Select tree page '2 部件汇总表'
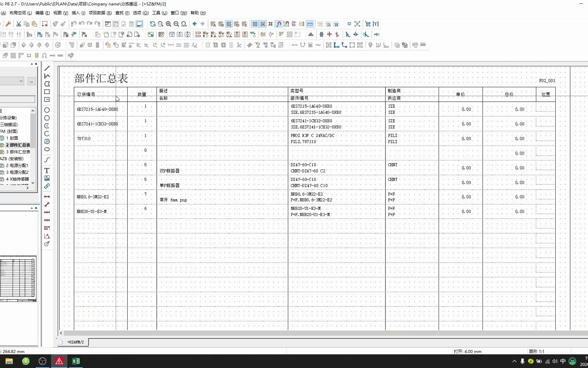 (x=18, y=145)
